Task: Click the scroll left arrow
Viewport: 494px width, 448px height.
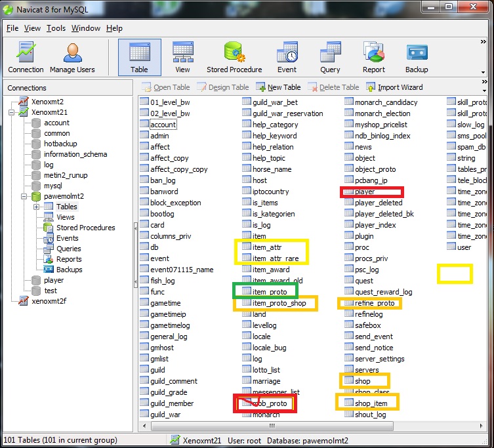Action: pyautogui.click(x=144, y=426)
